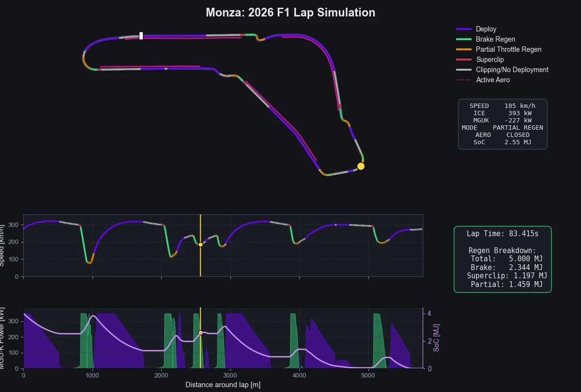Click the white start/finish line marker on track
Screen dimensions: 581x392
(141, 36)
